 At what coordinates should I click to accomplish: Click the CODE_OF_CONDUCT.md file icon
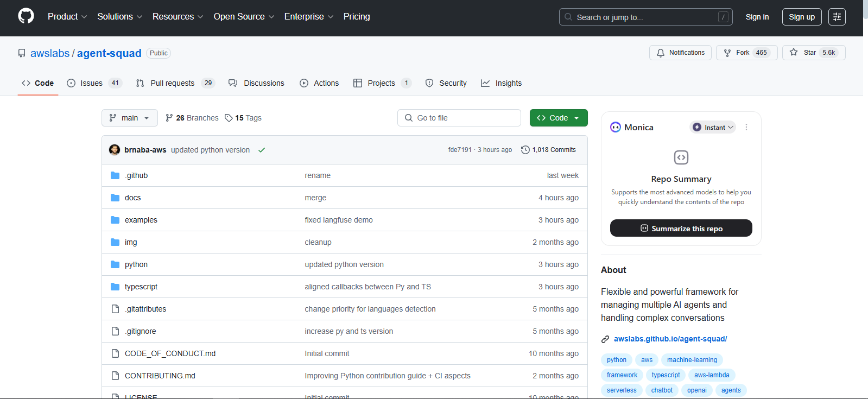pyautogui.click(x=115, y=353)
